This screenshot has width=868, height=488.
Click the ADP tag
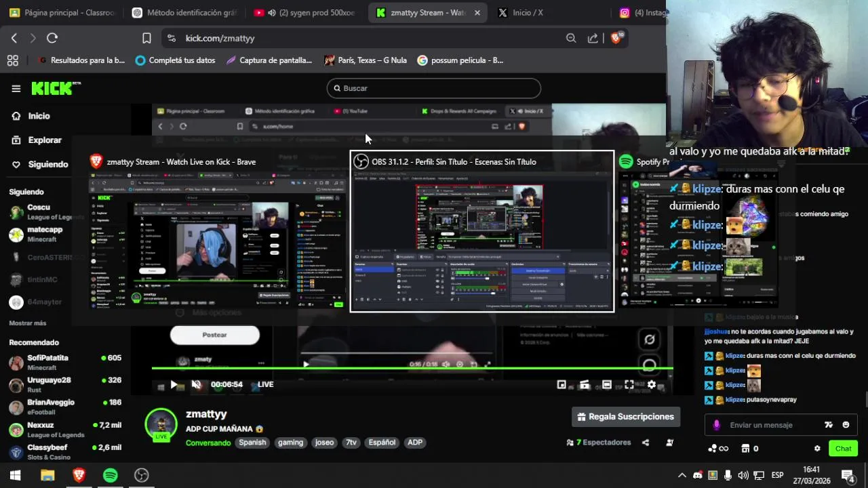pyautogui.click(x=415, y=443)
